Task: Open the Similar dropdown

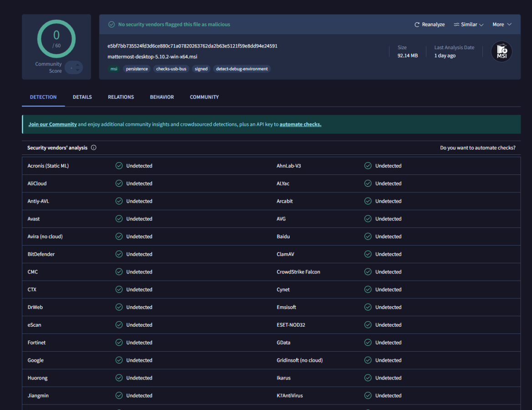Action: tap(469, 25)
